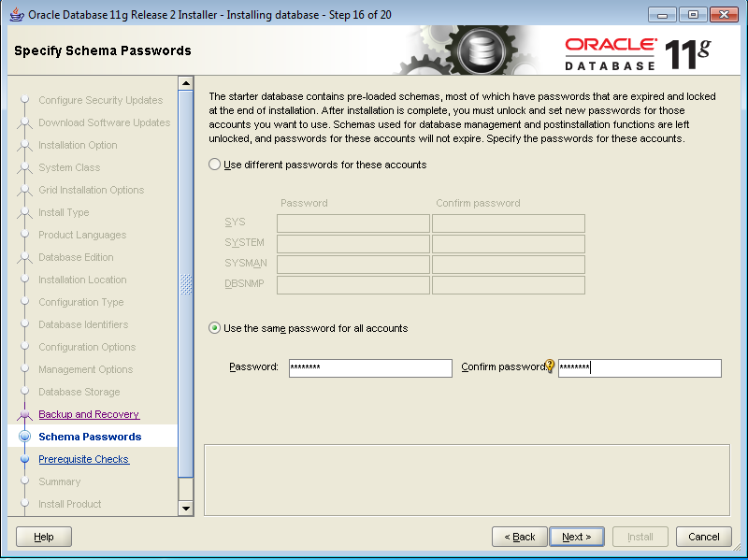Click the Installation Option step
The width and height of the screenshot is (748, 560).
tap(78, 145)
